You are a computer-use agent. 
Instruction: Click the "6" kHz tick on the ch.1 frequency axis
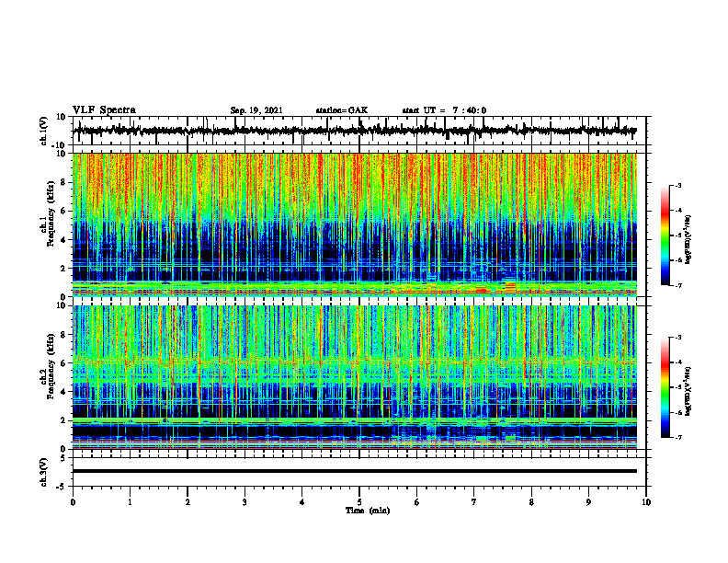(x=63, y=211)
